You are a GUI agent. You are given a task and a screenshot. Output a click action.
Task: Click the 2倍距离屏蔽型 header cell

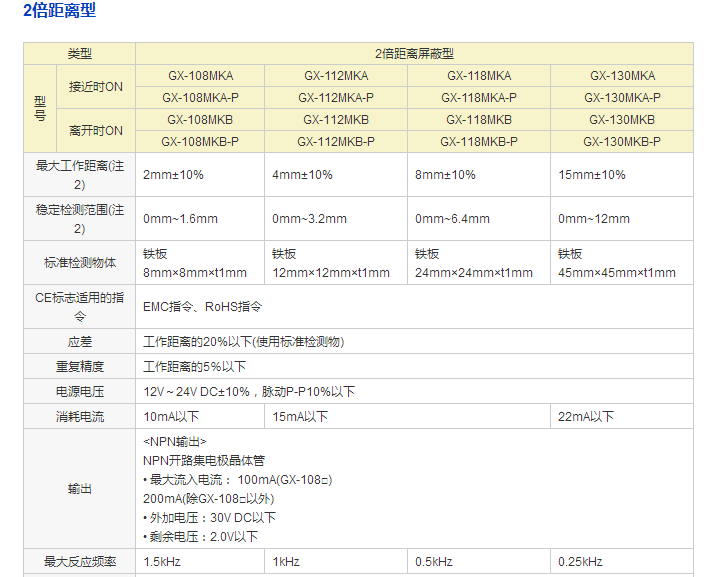coord(414,54)
